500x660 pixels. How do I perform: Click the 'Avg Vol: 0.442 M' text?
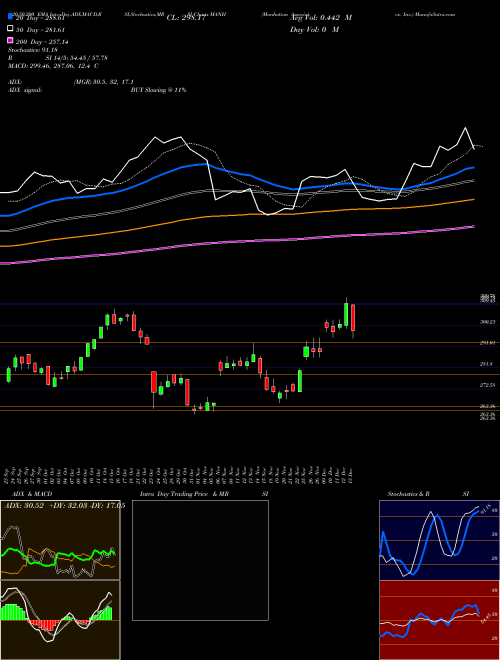[320, 18]
